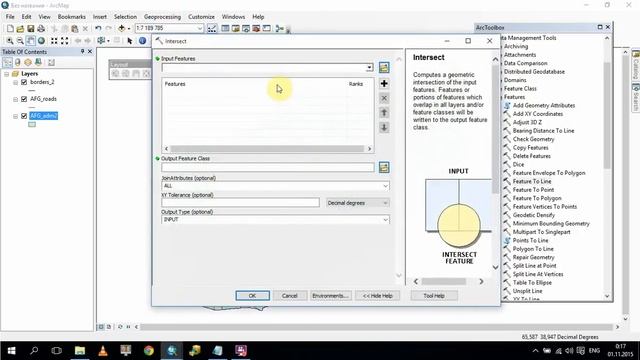Click the AFG_adm2 polygon symbol swatch
Image resolution: width=640 pixels, height=360 pixels.
click(x=32, y=124)
